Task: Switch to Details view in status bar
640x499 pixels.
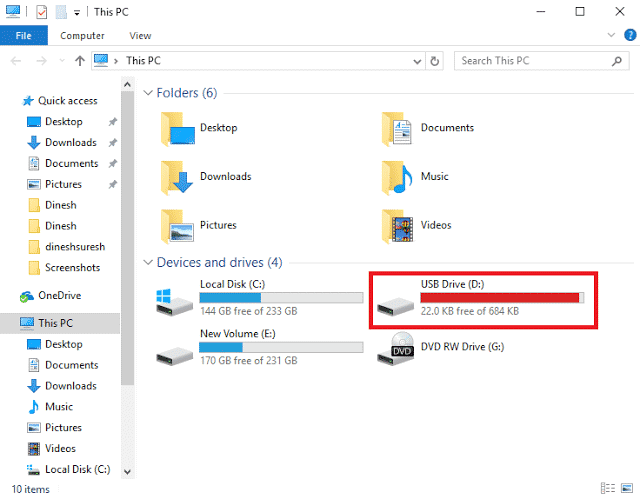Action: point(608,488)
